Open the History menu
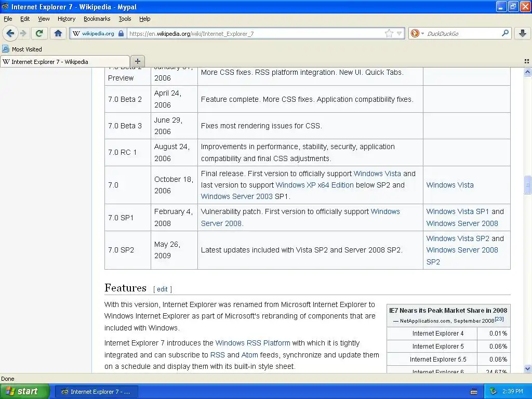Image resolution: width=532 pixels, height=399 pixels. point(66,19)
